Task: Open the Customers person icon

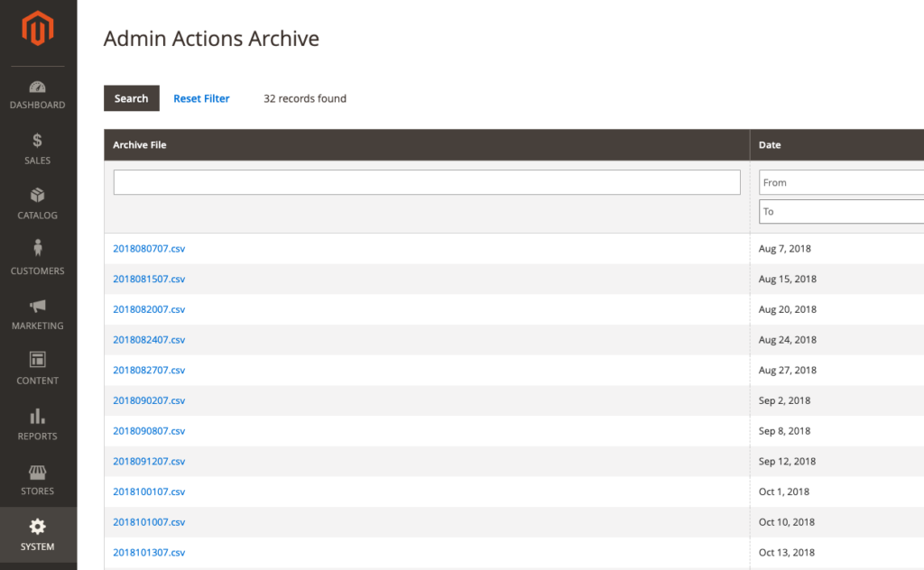Action: pyautogui.click(x=38, y=249)
